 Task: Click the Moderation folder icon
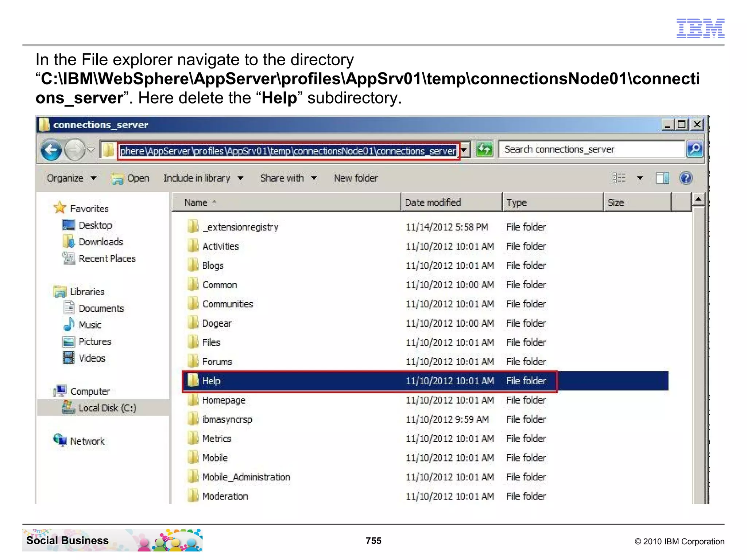click(193, 496)
